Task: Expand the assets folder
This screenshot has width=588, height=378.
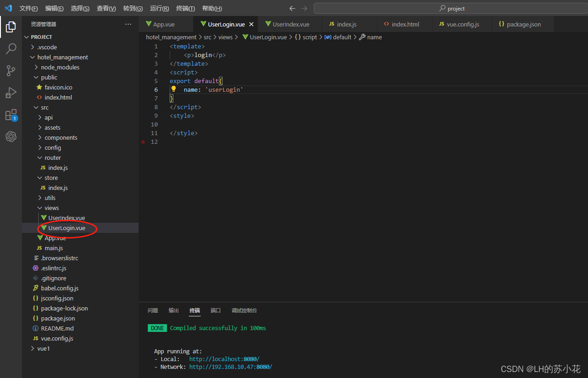Action: point(80,127)
